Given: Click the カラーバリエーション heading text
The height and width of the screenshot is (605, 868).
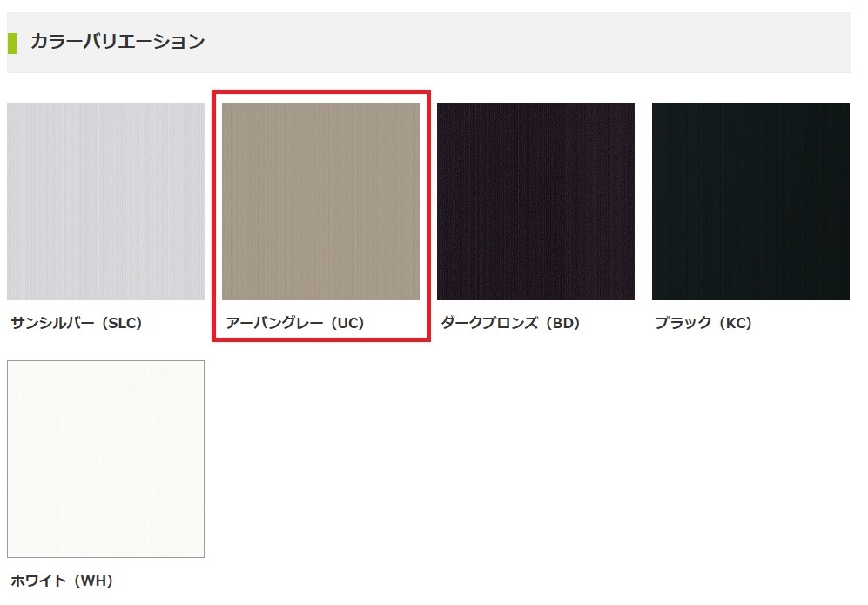Looking at the screenshot, I should point(118,42).
